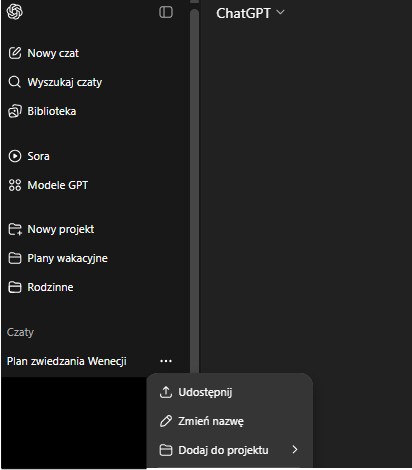Click the Czaty section header
Screen dimensions: 412x470
(x=20, y=332)
